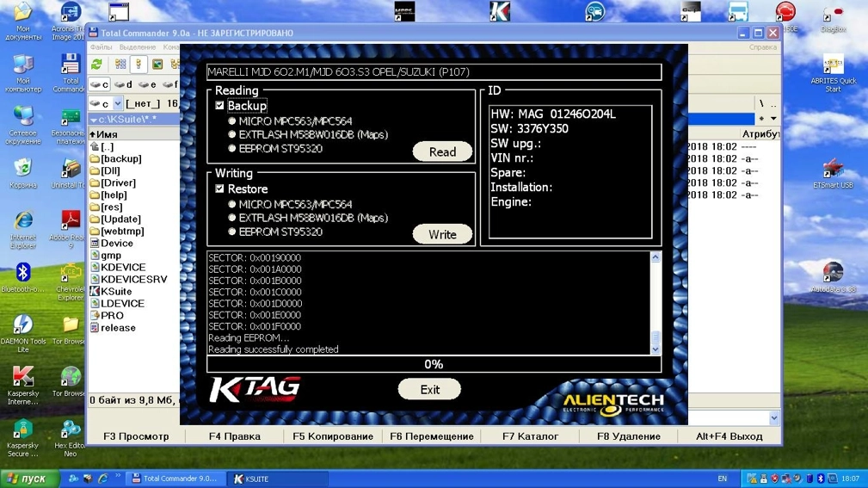The image size is (868, 488).
Task: Click the refresh icon in Total Commander toolbar
Action: point(97,65)
